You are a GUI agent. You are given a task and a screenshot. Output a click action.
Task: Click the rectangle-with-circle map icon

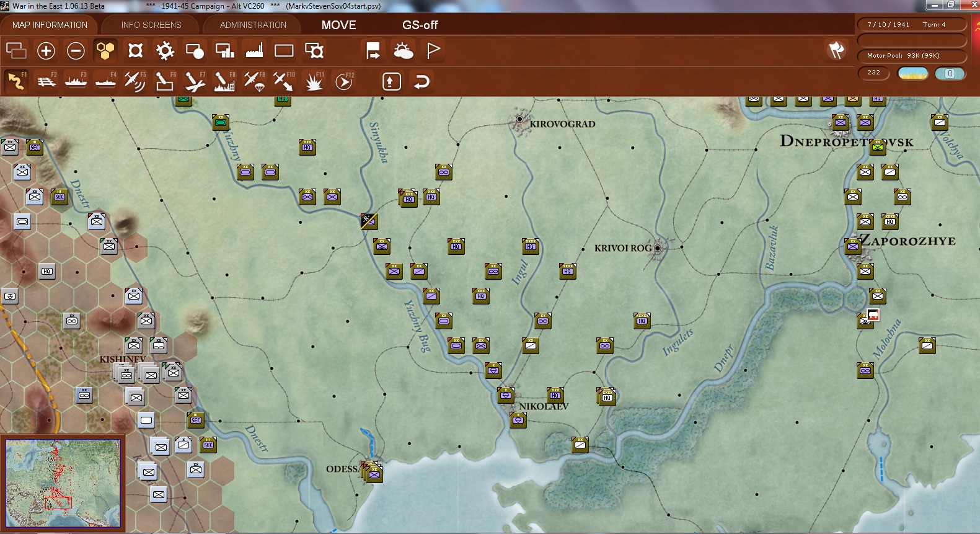195,50
